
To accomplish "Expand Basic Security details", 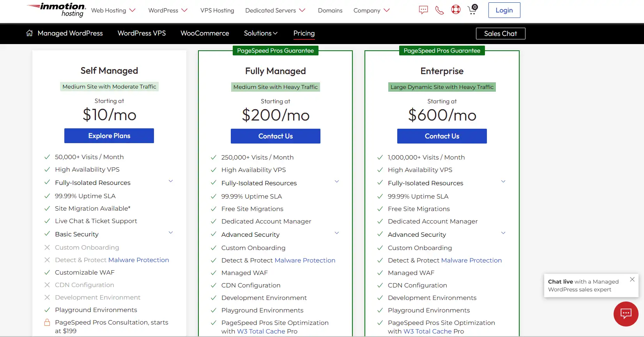I will click(170, 233).
